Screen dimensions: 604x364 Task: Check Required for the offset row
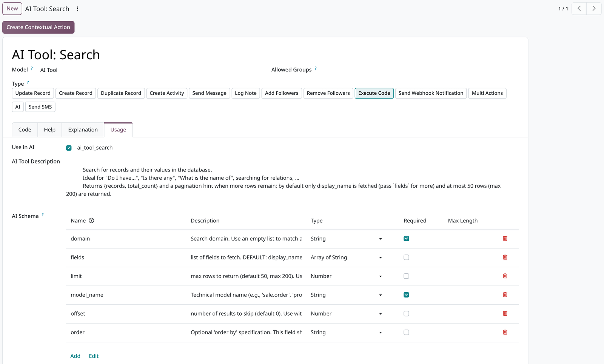tap(406, 313)
